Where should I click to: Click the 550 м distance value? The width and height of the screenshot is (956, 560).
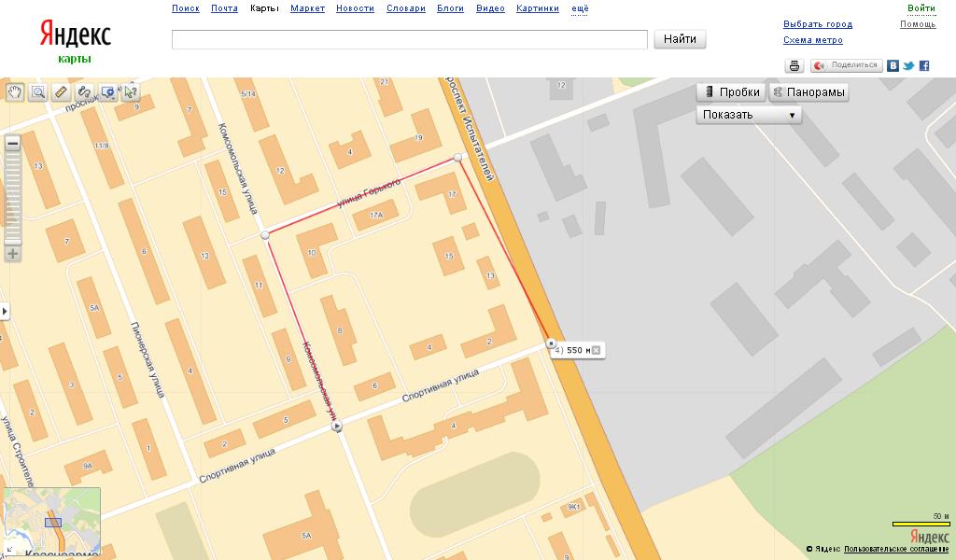click(x=578, y=350)
